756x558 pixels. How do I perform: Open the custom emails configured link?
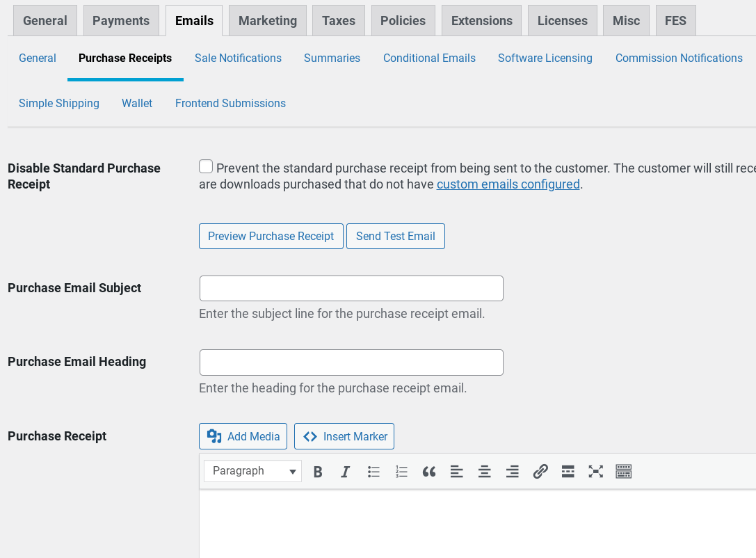point(508,184)
